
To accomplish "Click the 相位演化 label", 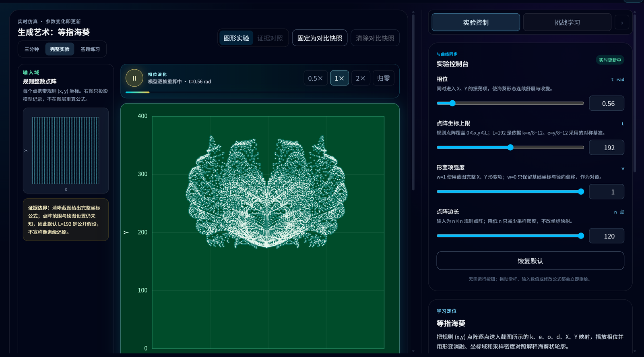I will pyautogui.click(x=157, y=75).
